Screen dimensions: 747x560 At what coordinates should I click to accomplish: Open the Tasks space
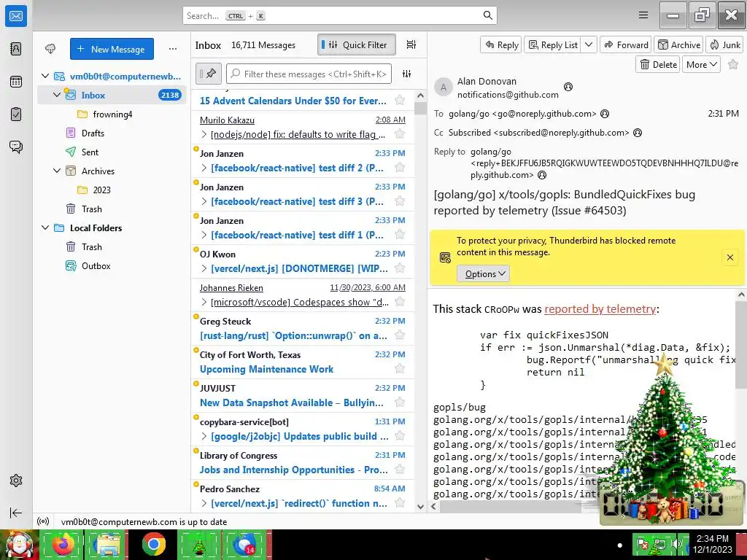tap(16, 114)
